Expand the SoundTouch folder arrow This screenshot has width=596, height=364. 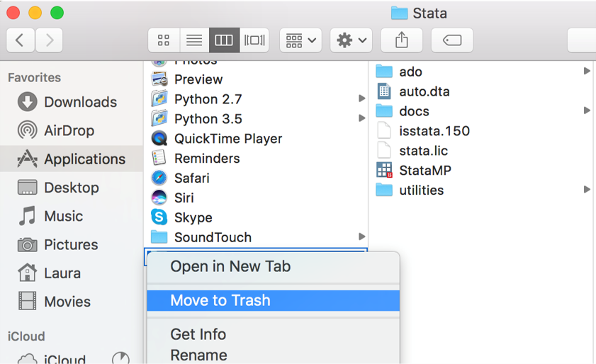362,237
